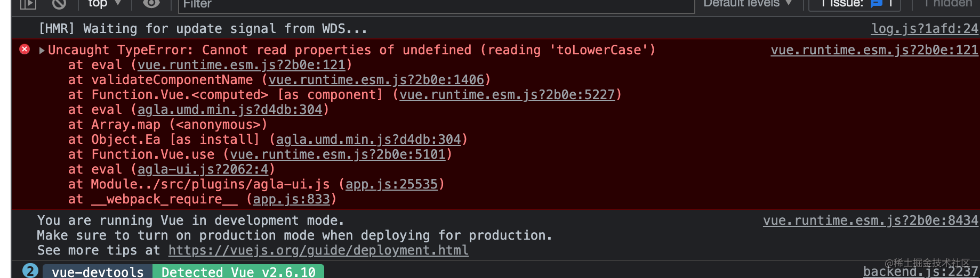The height and width of the screenshot is (278, 980).
Task: Select the blue message count badge 2
Action: 30,271
